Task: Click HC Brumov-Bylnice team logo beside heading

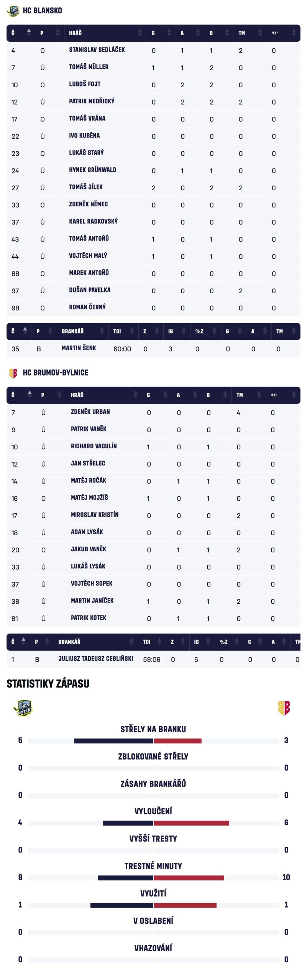Action: (13, 373)
